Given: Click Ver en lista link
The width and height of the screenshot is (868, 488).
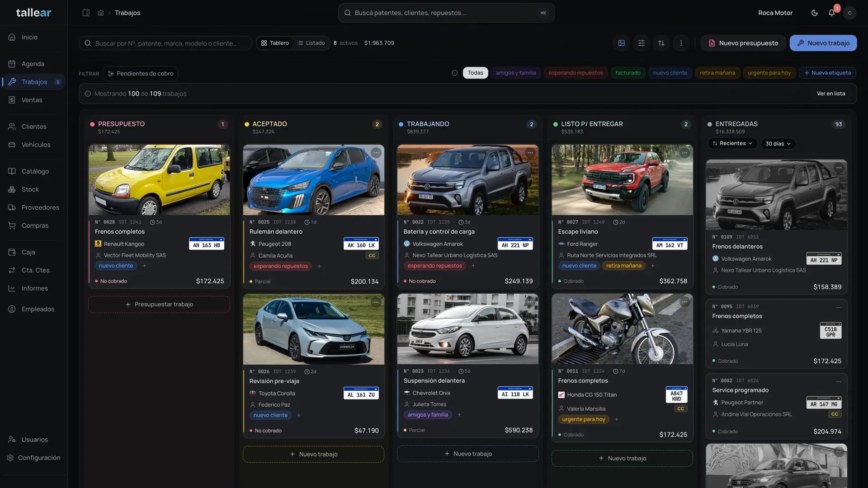Looking at the screenshot, I should (830, 94).
